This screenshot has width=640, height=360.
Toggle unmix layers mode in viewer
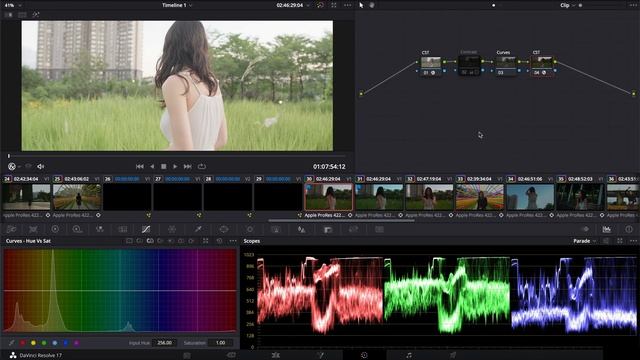[x=28, y=167]
